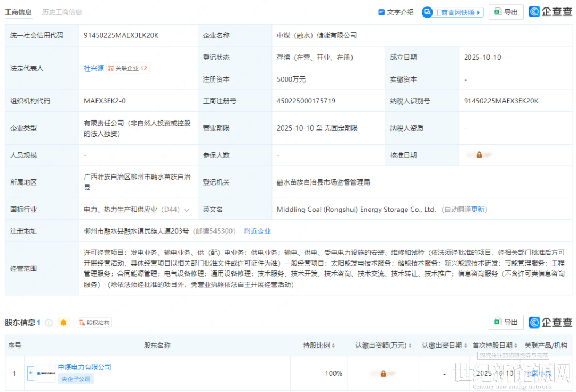
Task: Open legal representative 杜兴源 profile link
Action: tap(93, 68)
